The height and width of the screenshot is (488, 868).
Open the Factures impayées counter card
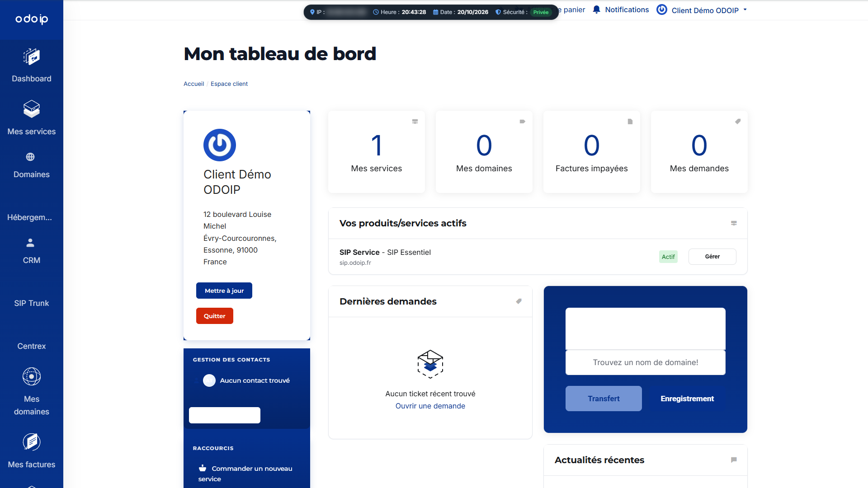(x=592, y=152)
